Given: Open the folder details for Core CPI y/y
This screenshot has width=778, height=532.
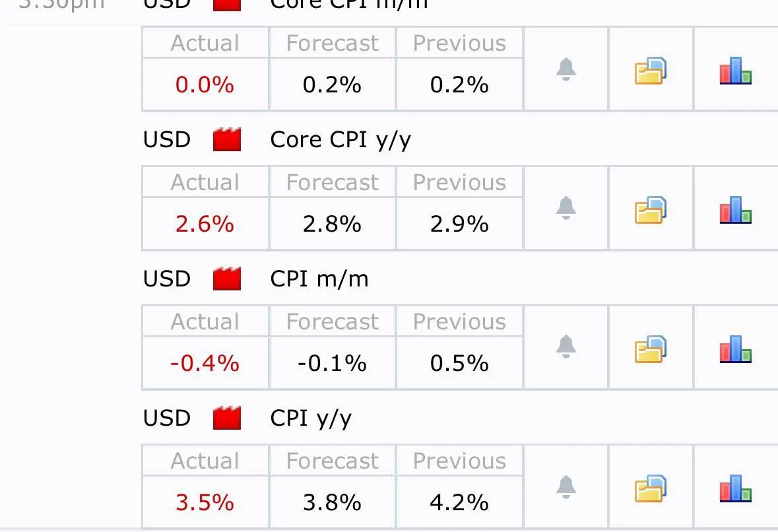Looking at the screenshot, I should [x=651, y=210].
